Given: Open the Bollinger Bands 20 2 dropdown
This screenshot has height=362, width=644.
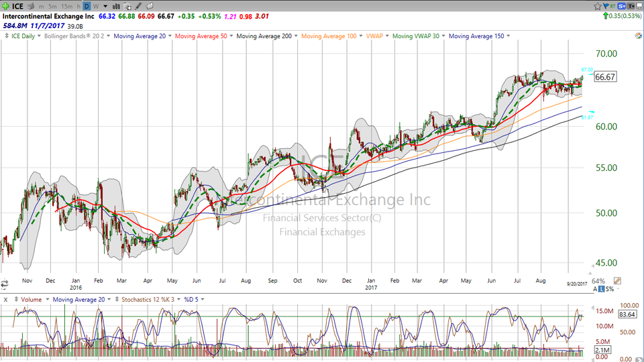Looking at the screenshot, I should 109,36.
